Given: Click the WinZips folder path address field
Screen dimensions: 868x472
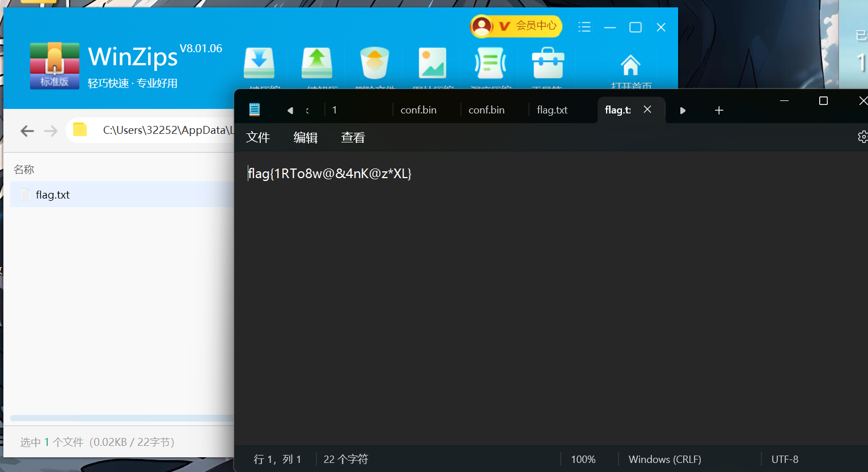Looking at the screenshot, I should coord(164,130).
